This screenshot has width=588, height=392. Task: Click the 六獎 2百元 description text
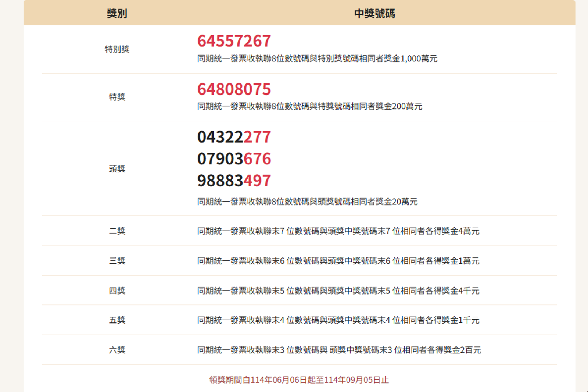pyautogui.click(x=339, y=350)
